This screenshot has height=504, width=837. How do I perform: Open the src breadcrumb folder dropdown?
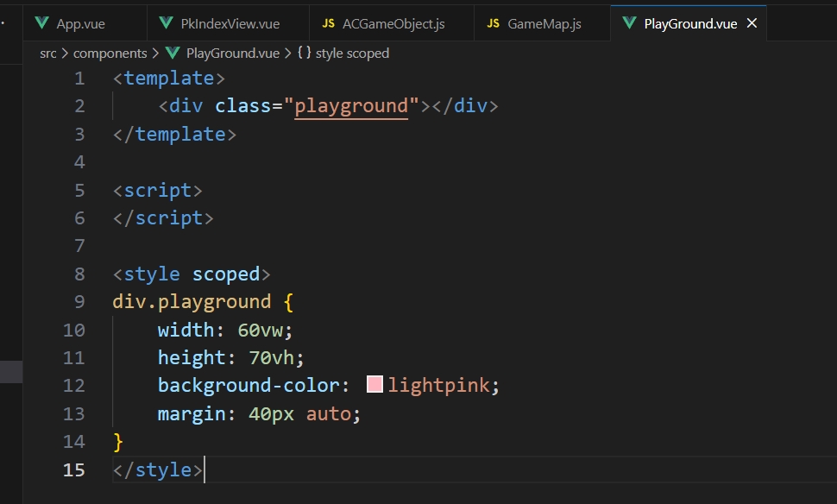tap(47, 54)
